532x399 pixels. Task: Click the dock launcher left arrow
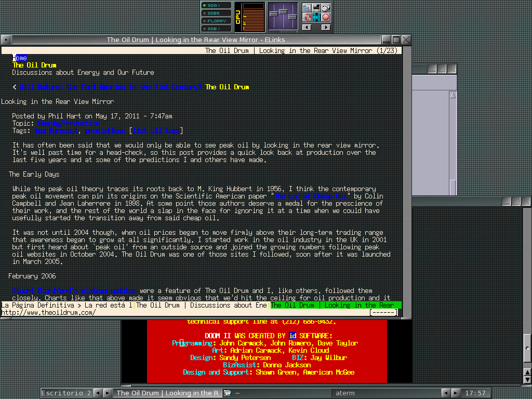[307, 27]
